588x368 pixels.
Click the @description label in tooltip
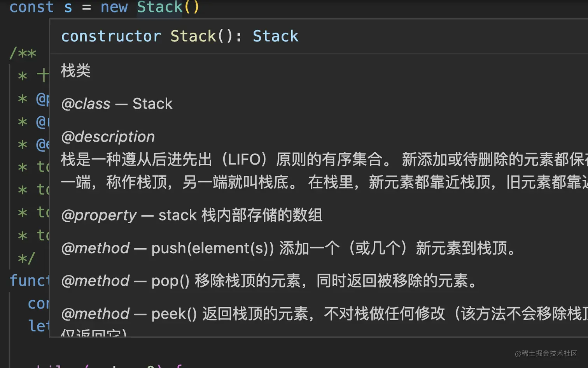point(107,136)
